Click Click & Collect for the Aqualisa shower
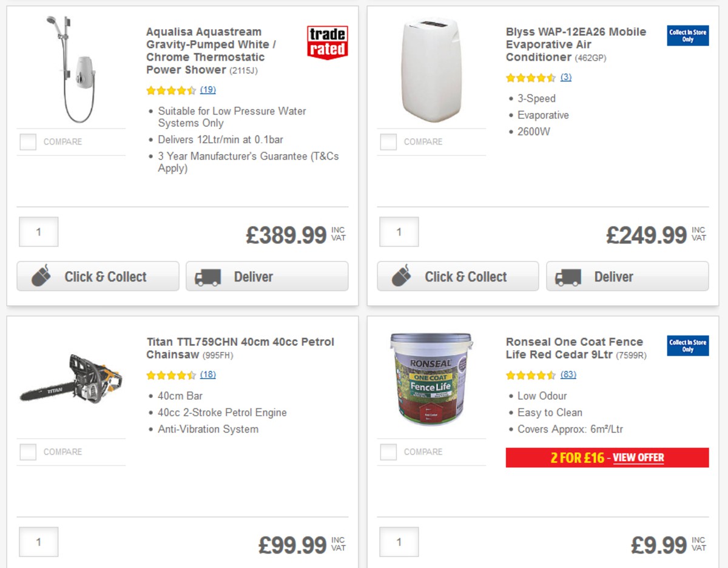This screenshot has height=568, width=728. tap(98, 276)
